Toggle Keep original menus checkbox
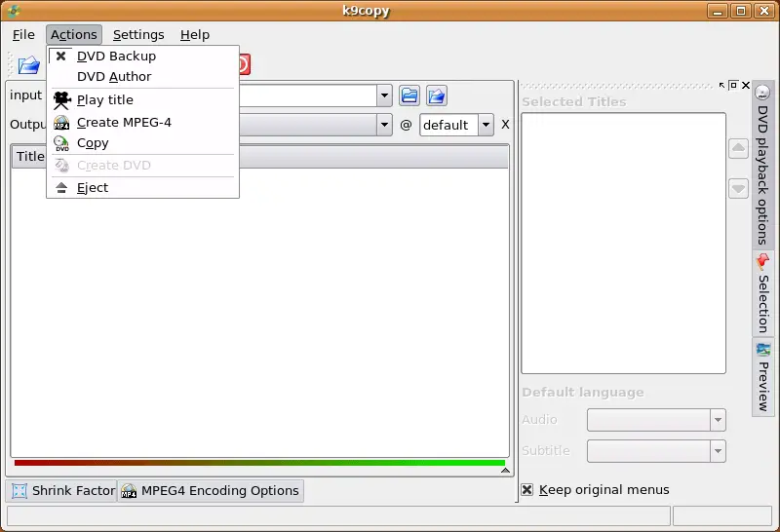 click(x=527, y=490)
